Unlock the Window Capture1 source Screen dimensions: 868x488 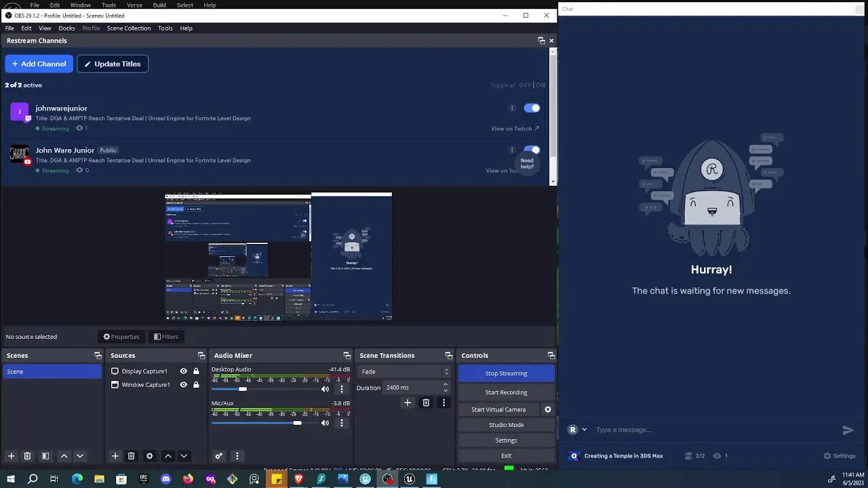click(196, 385)
